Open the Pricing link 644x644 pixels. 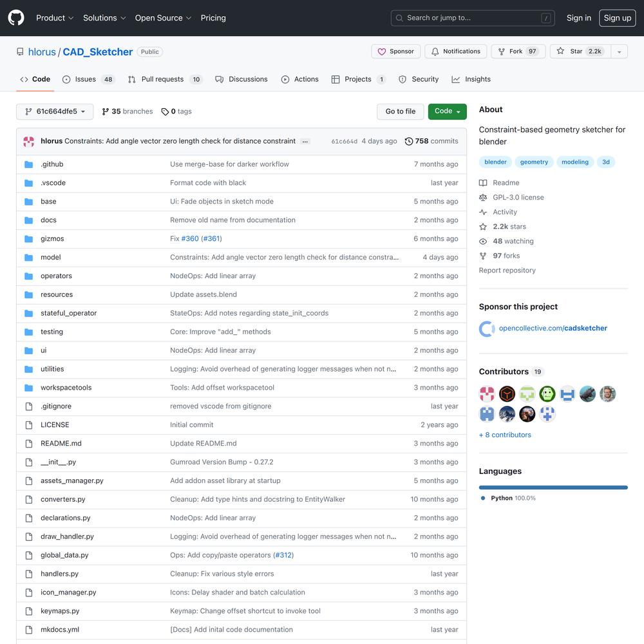tap(213, 18)
